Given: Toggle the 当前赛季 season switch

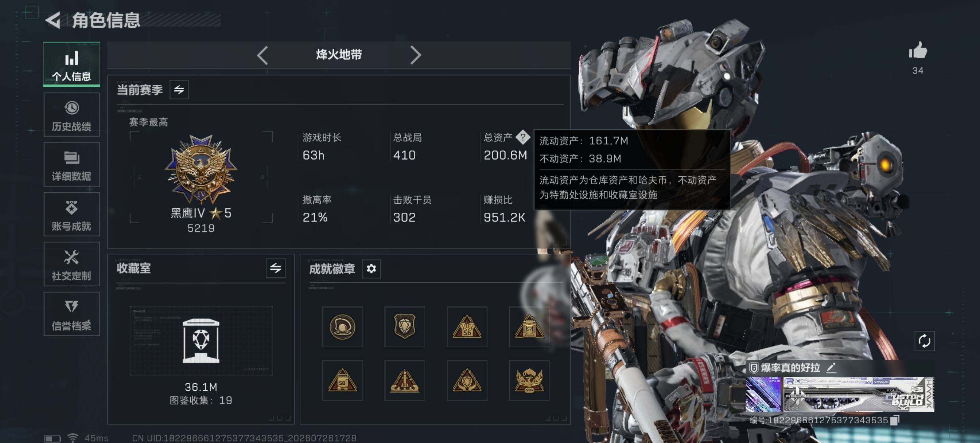Looking at the screenshot, I should [x=179, y=90].
